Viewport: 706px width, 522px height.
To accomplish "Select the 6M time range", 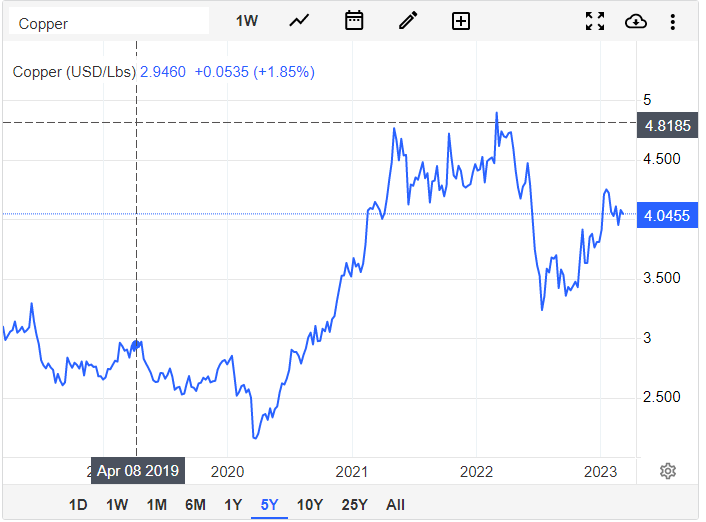I will point(195,504).
